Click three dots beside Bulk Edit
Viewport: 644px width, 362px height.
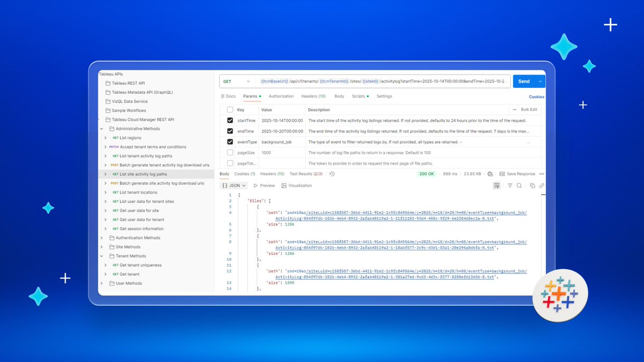tap(515, 109)
